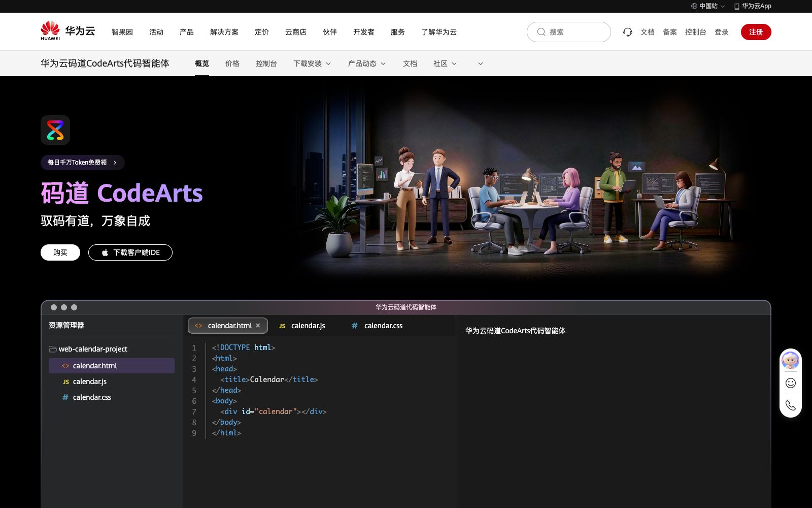Select calendar.css in the file explorer
Screen dimensions: 812x508
click(112, 397)
